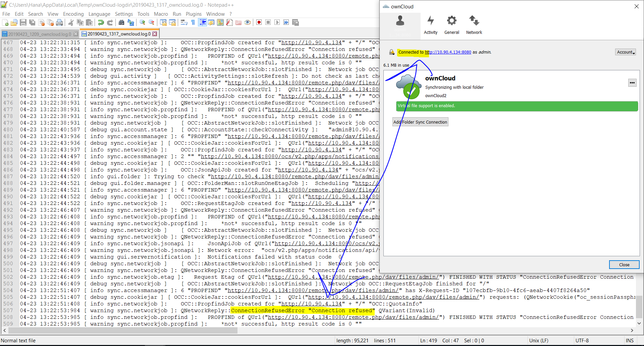Toggle the Word wrap toolbar icon
This screenshot has height=346, width=644.
pos(184,22)
